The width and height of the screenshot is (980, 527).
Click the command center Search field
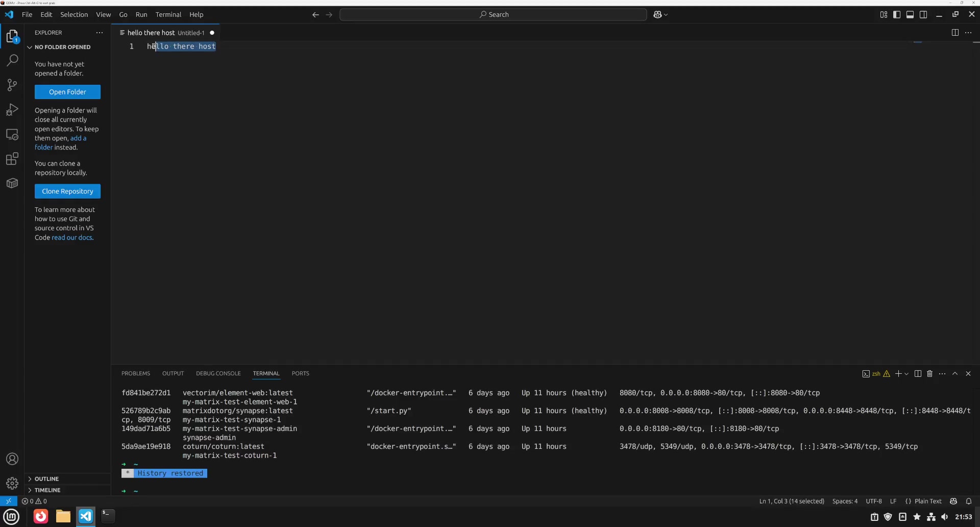(493, 15)
